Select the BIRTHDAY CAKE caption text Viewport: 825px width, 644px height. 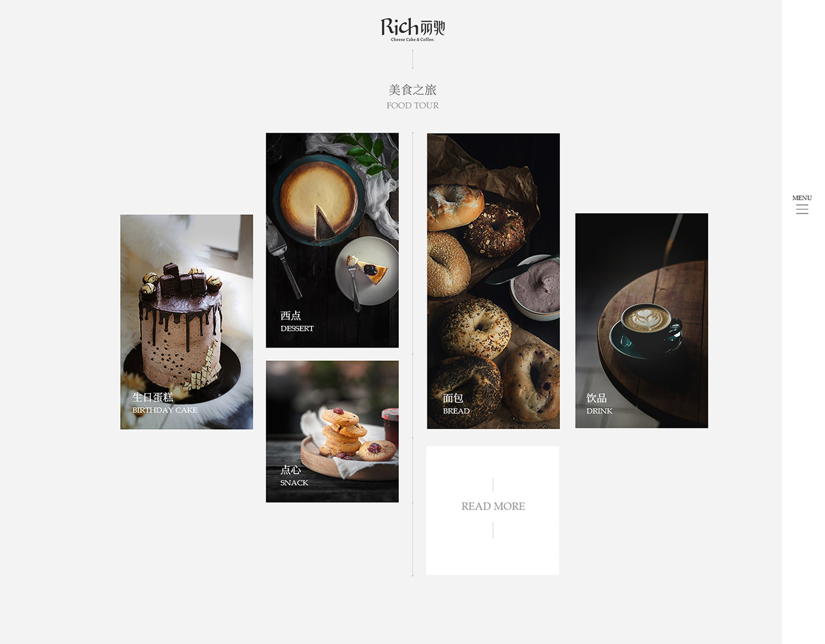click(165, 410)
